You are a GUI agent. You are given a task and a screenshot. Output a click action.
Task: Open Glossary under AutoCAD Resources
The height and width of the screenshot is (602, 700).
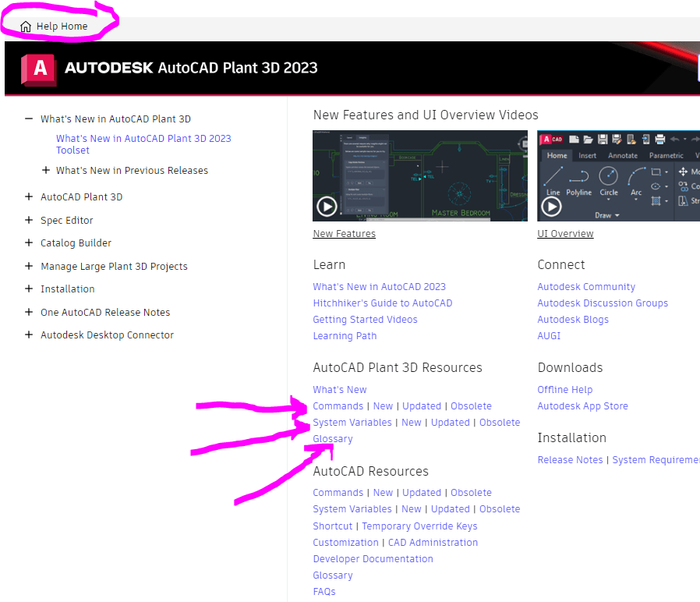(x=333, y=575)
